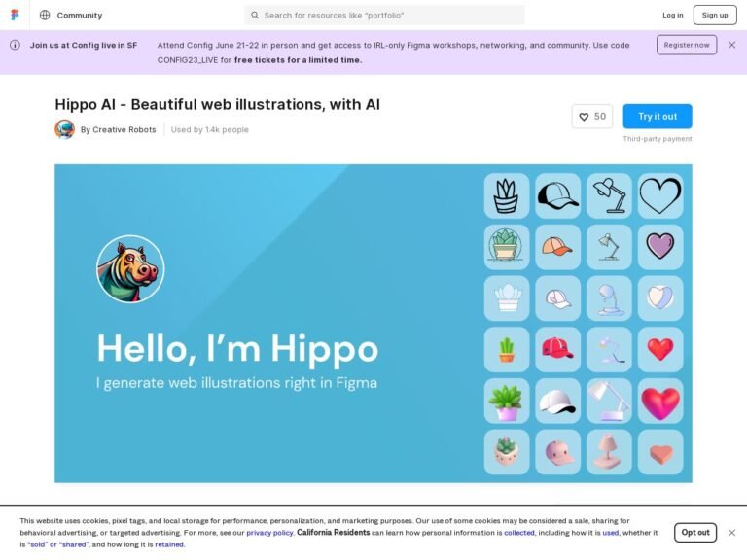Open the privacy policy link
The width and height of the screenshot is (747, 560).
[269, 533]
